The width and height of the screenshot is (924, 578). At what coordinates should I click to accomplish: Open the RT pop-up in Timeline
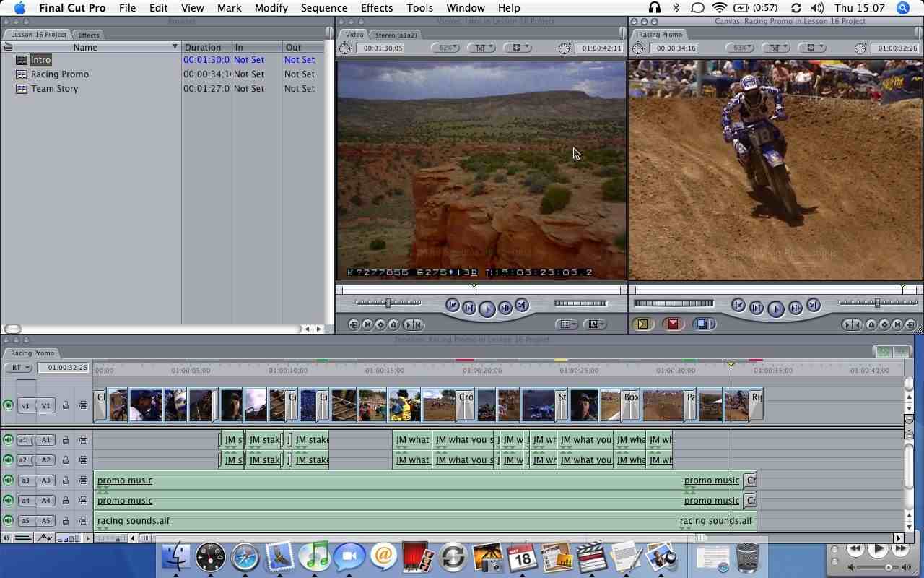click(18, 367)
